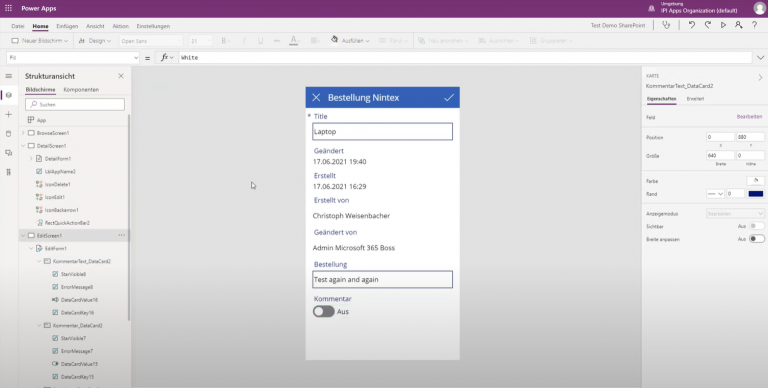This screenshot has height=388, width=768.
Task: Toggle underline formatting in the toolbar
Action: pyautogui.click(x=260, y=41)
